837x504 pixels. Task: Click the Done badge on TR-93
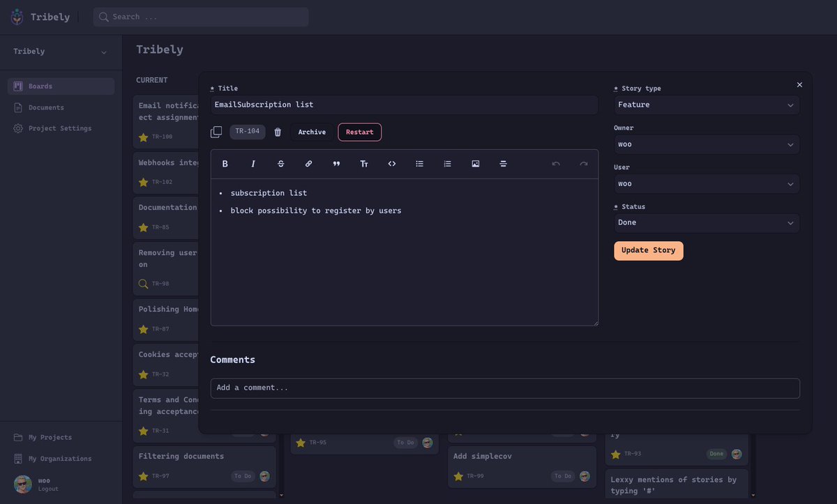[x=716, y=454]
